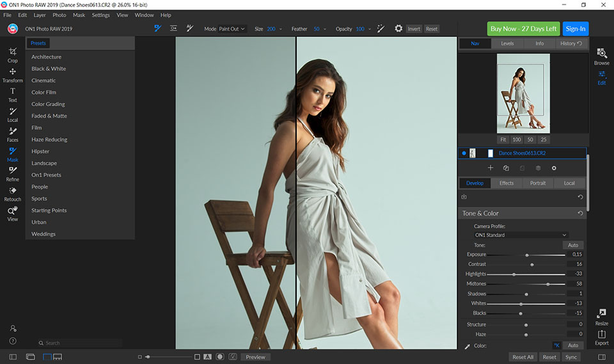Select the masking brush in options bar

[157, 28]
